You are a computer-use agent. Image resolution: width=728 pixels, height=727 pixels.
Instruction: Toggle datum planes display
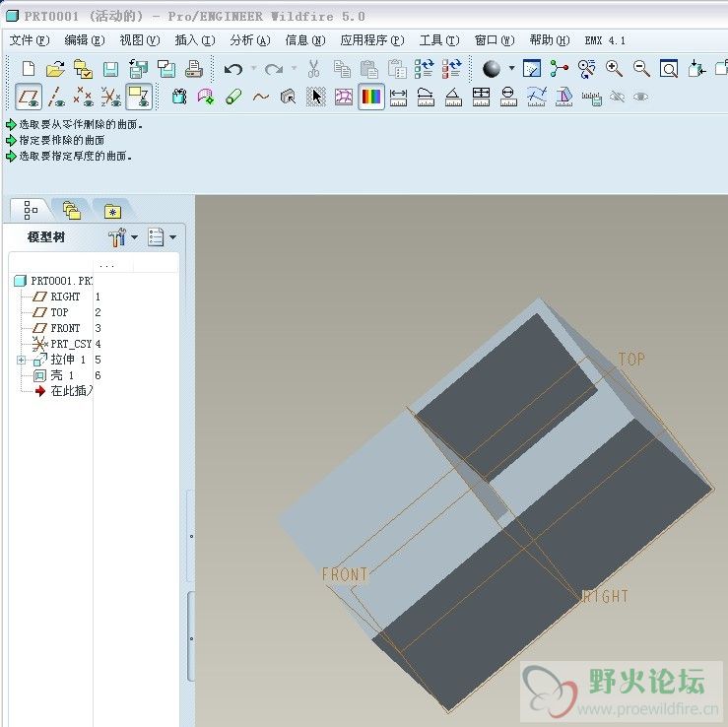pyautogui.click(x=29, y=97)
